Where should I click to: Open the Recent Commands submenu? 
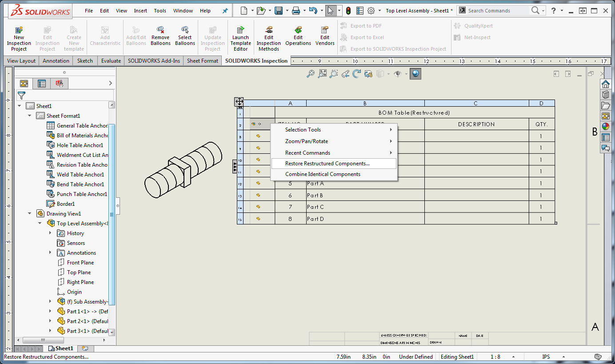pyautogui.click(x=334, y=152)
